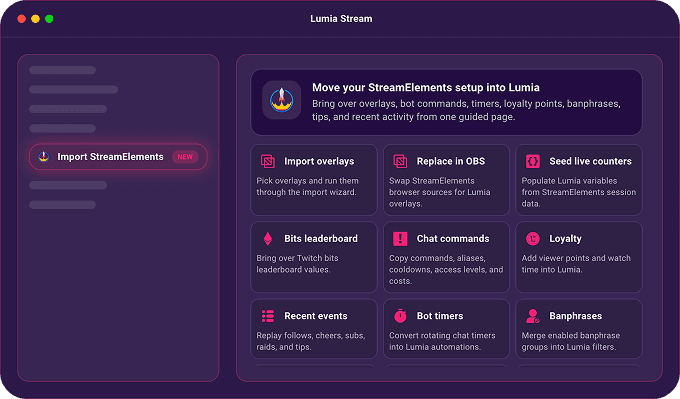Click 'Add viewer points and watch' description
The height and width of the screenshot is (399, 680).
576,264
